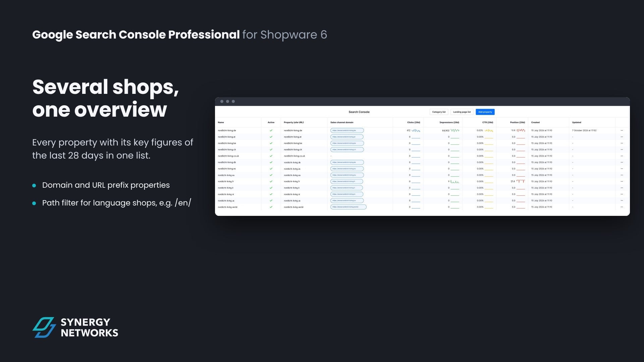The image size is (644, 362).
Task: Click the active checkmark in the nordlicht-living.us row
Action: [x=271, y=200]
